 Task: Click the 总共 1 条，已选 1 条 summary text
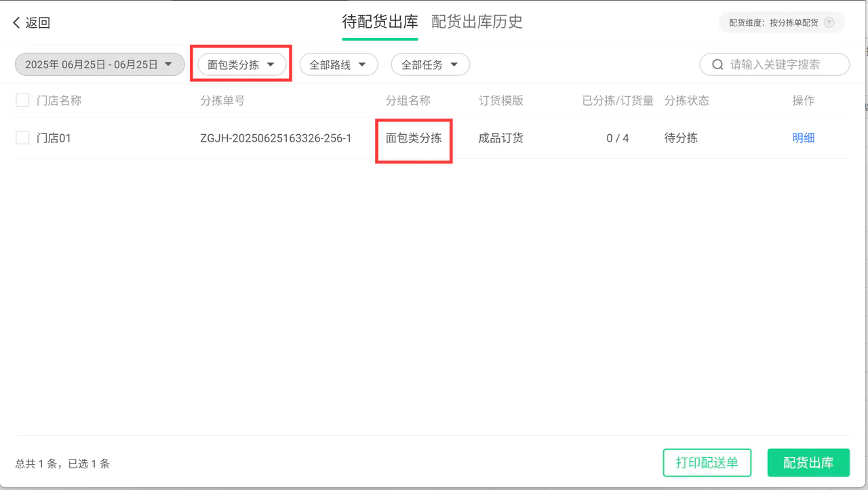coord(62,464)
